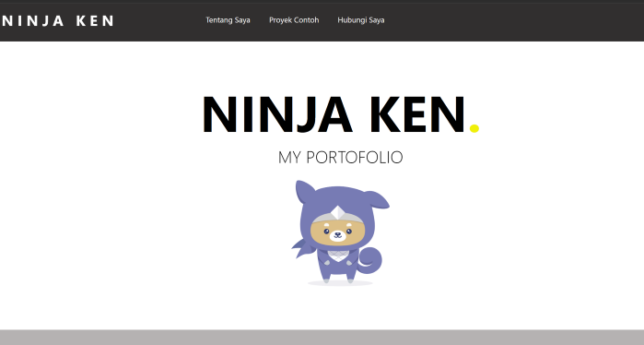Select the Hubungi Saya nav link
This screenshot has width=644, height=345.
[x=360, y=20]
